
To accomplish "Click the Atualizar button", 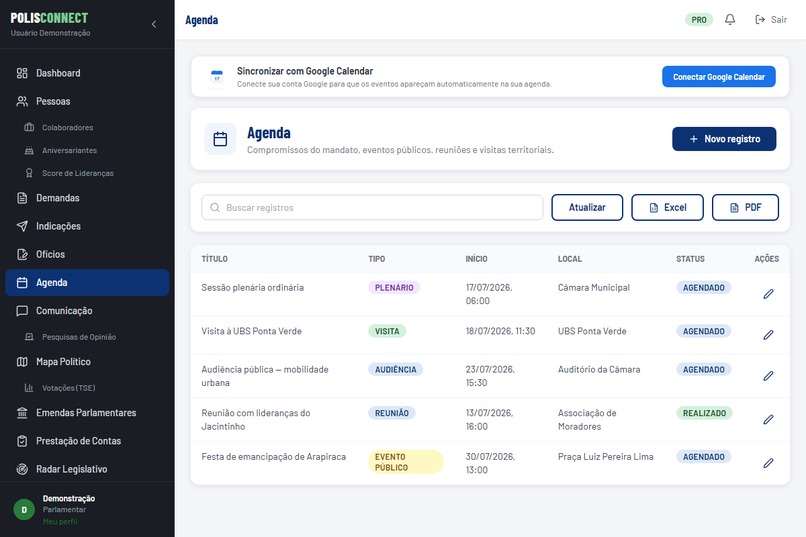I will (x=587, y=208).
